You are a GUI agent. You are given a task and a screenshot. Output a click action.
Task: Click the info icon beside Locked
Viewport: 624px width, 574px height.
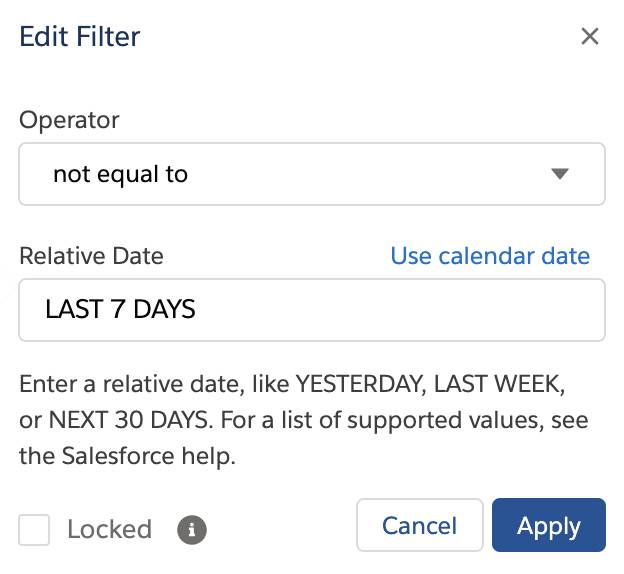192,530
